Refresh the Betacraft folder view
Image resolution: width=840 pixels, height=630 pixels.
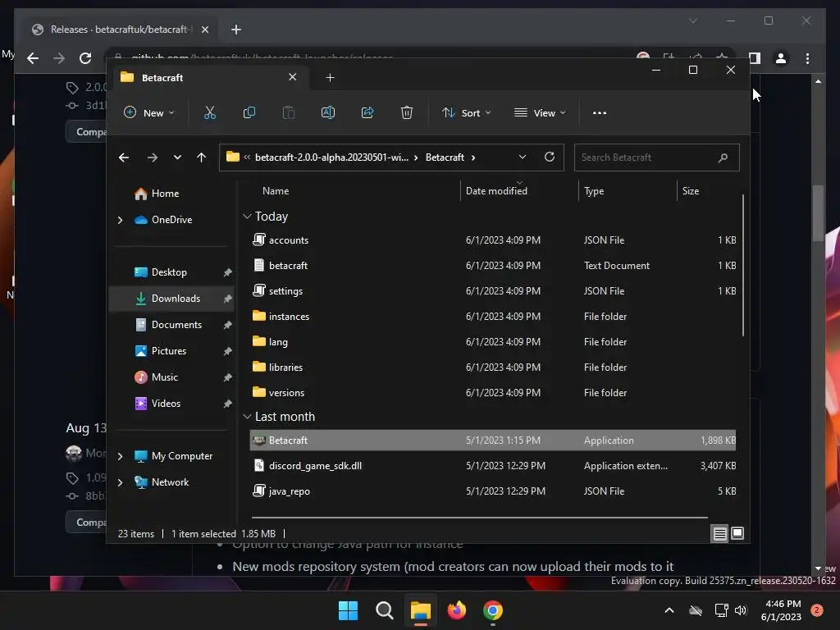549,157
